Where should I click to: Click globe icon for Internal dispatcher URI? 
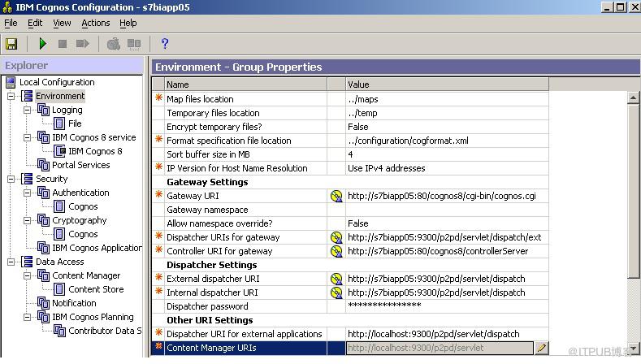coord(336,292)
